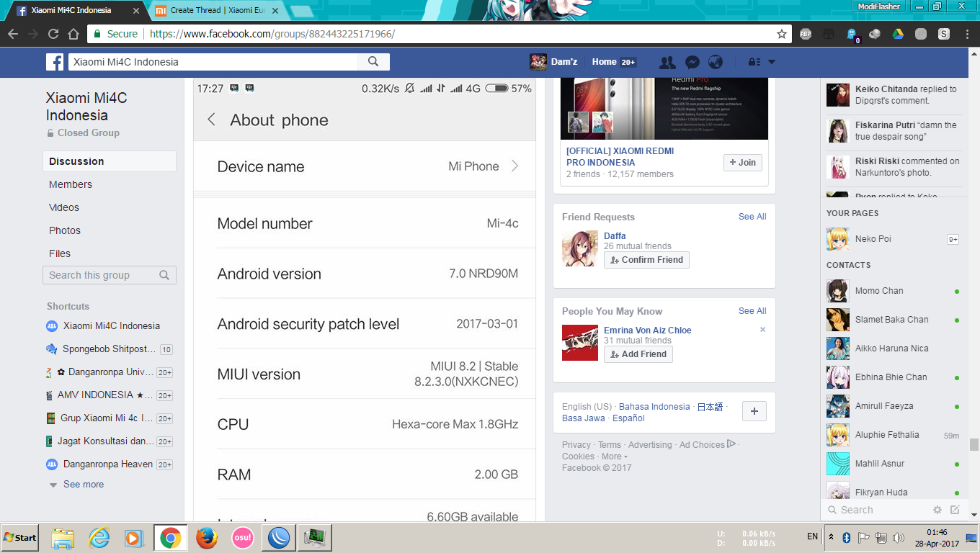Click the search magnifier button in Facebook header

click(373, 62)
